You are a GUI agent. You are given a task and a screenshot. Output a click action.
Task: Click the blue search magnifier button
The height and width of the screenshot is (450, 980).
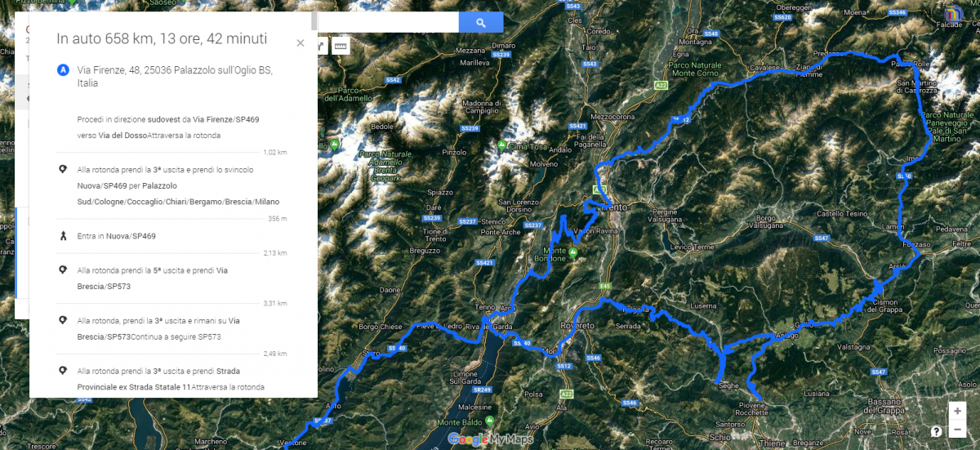tap(481, 23)
